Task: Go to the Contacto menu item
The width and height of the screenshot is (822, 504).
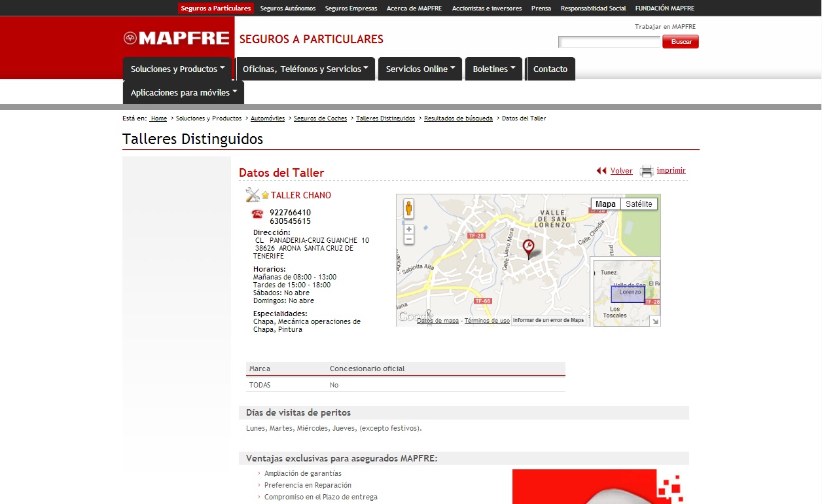Action: click(x=550, y=69)
